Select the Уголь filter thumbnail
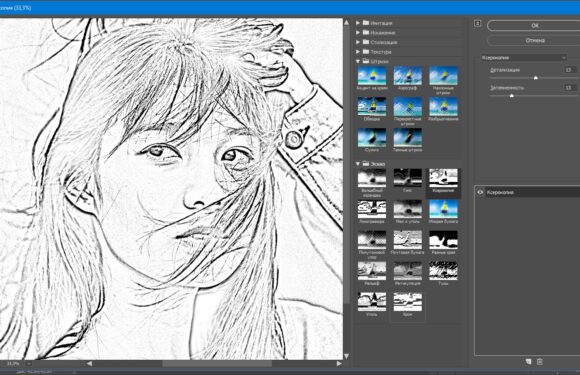 point(372,302)
